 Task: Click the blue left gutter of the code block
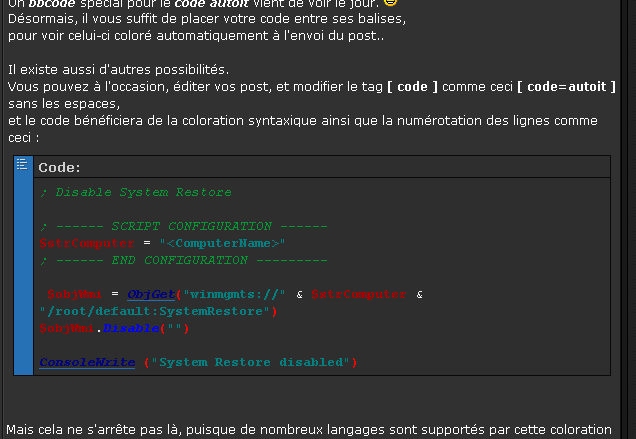click(23, 280)
